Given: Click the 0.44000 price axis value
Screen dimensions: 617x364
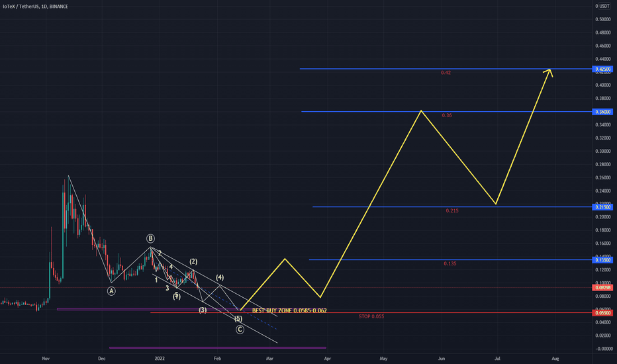Looking at the screenshot, I should coord(603,59).
